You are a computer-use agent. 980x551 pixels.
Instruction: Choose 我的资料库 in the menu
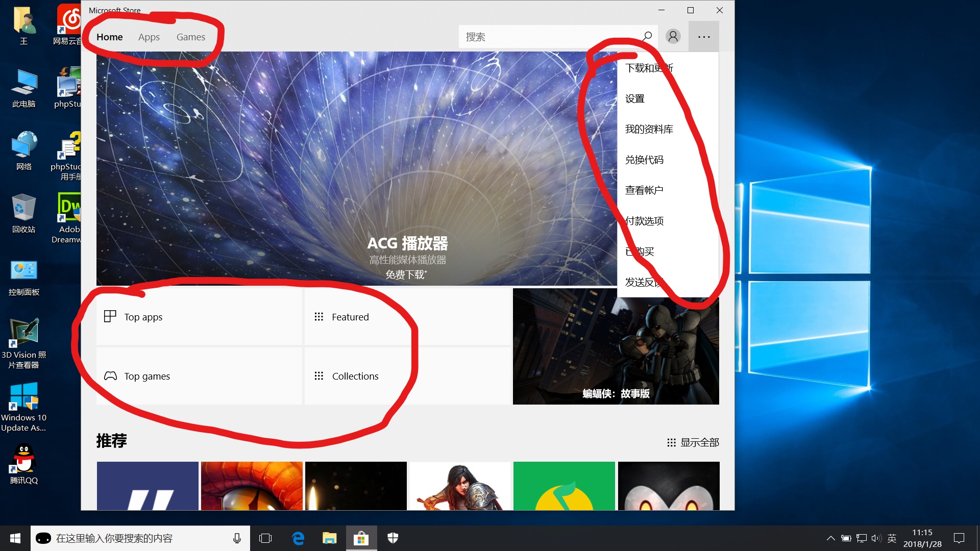649,130
